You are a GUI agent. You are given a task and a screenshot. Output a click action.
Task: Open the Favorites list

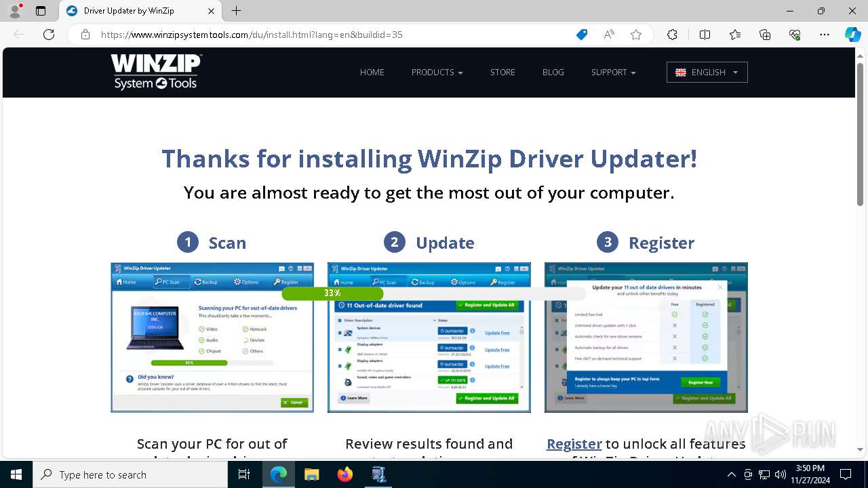point(735,35)
